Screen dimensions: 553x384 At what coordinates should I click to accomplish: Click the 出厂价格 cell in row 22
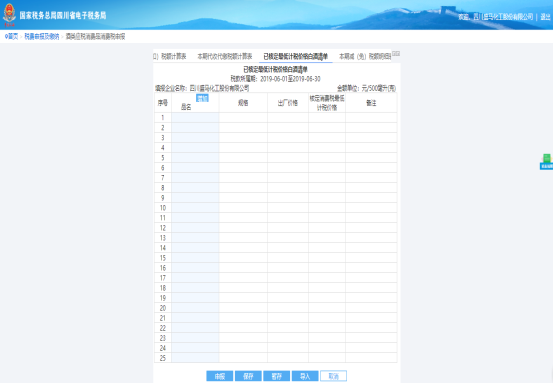[288, 328]
